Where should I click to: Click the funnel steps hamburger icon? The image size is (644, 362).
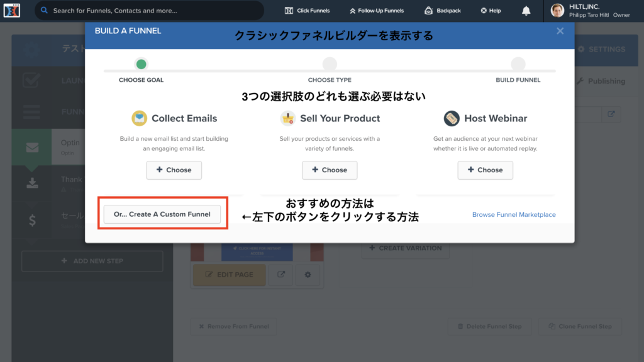[x=31, y=112]
